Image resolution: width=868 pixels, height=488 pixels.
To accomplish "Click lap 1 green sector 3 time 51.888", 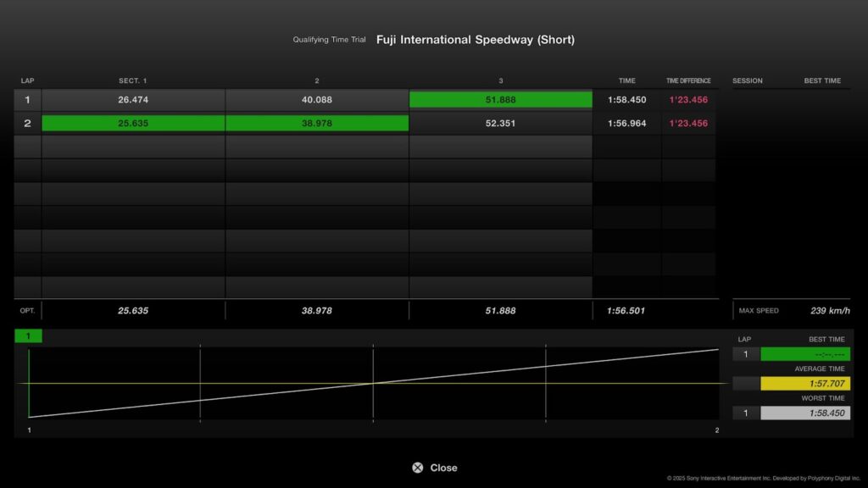I will pos(500,100).
